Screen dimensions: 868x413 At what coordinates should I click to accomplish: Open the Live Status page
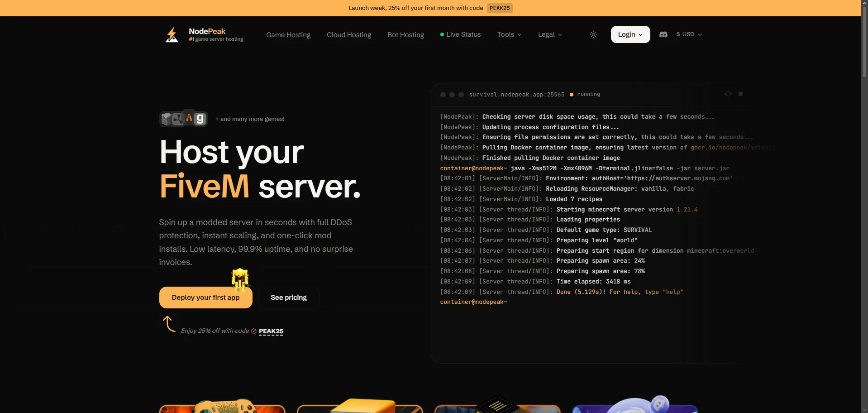click(460, 34)
